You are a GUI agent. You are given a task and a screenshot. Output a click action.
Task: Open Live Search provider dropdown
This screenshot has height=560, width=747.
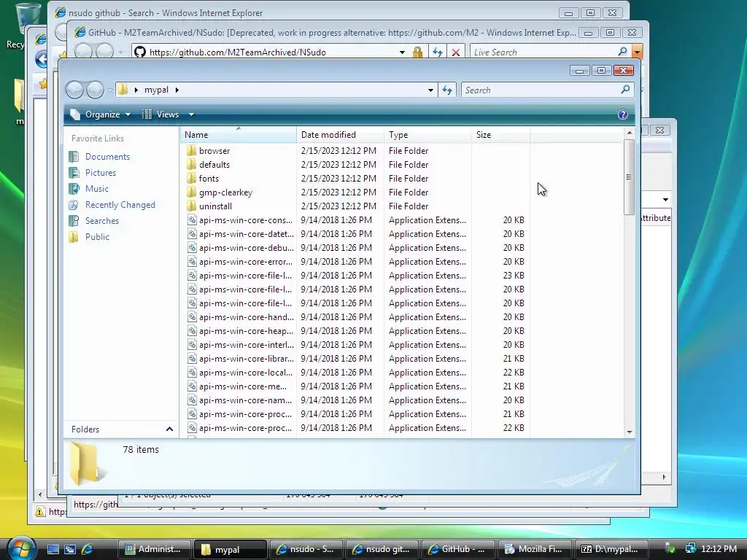pos(637,52)
